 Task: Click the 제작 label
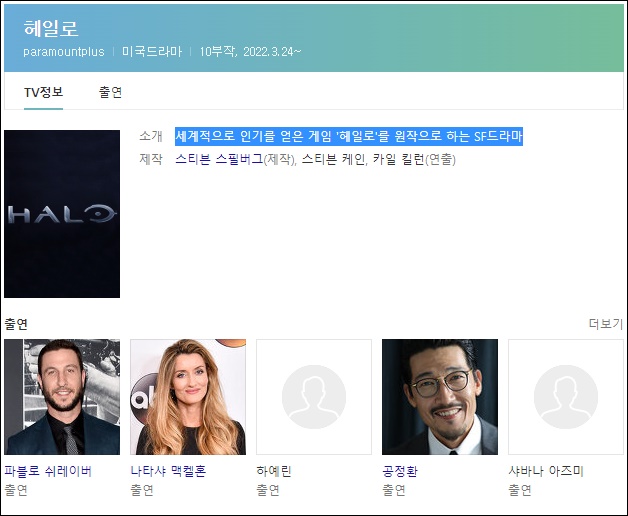pos(151,159)
